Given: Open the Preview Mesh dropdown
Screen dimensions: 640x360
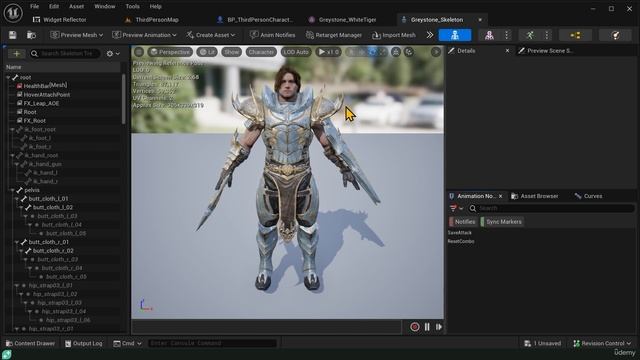Looking at the screenshot, I should click(x=76, y=35).
